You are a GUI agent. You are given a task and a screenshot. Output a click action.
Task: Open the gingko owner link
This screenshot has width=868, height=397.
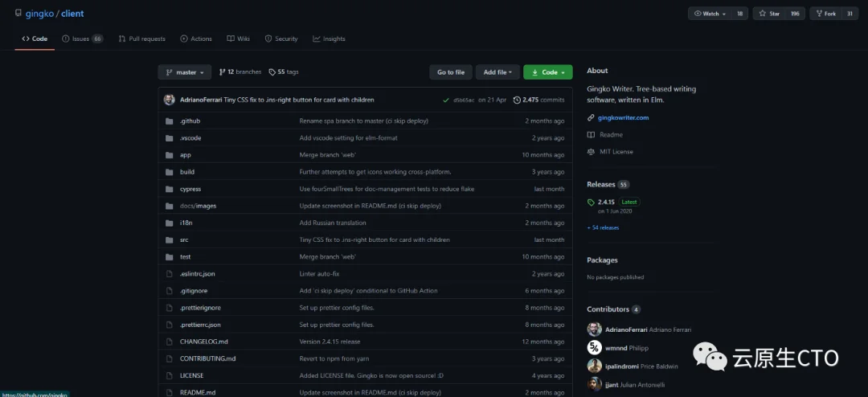coord(39,14)
